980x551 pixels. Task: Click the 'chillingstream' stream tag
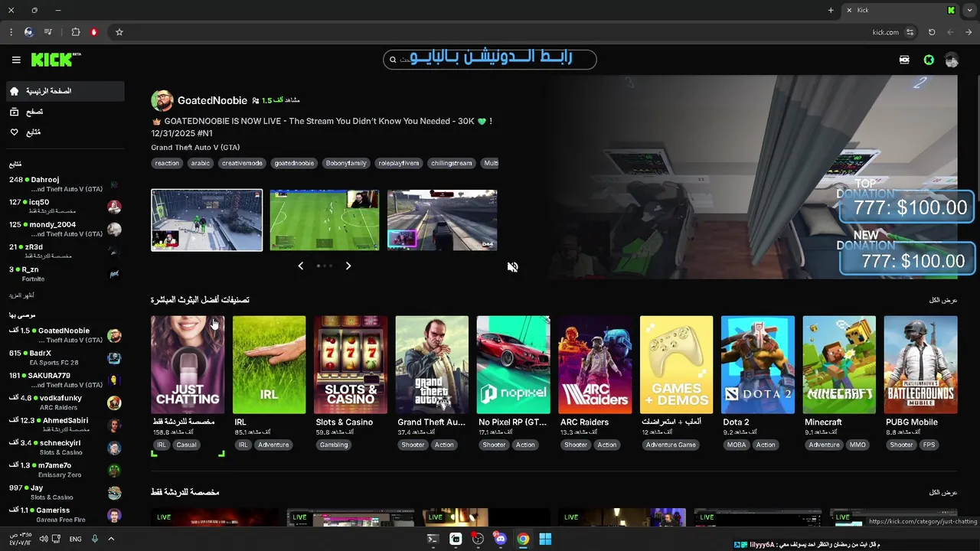tap(452, 163)
